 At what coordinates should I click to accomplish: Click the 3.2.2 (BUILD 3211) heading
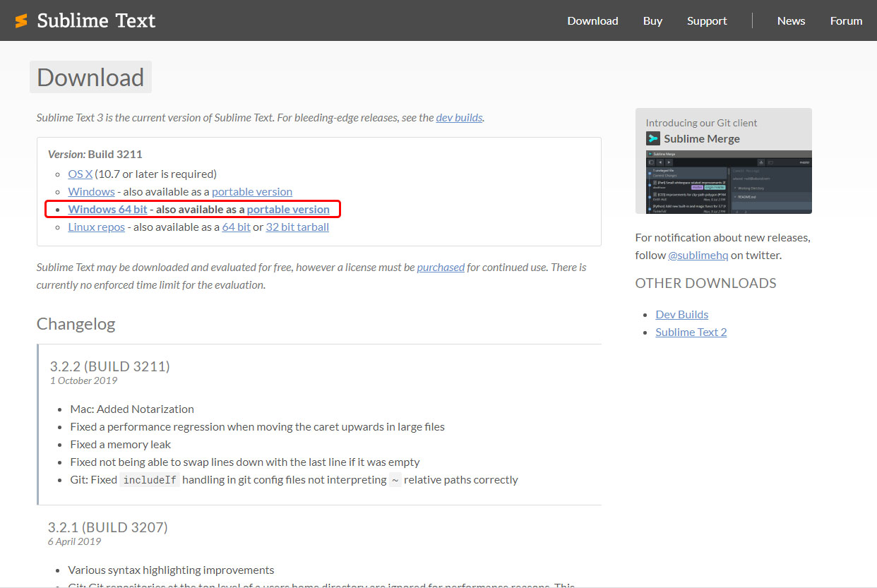click(109, 366)
